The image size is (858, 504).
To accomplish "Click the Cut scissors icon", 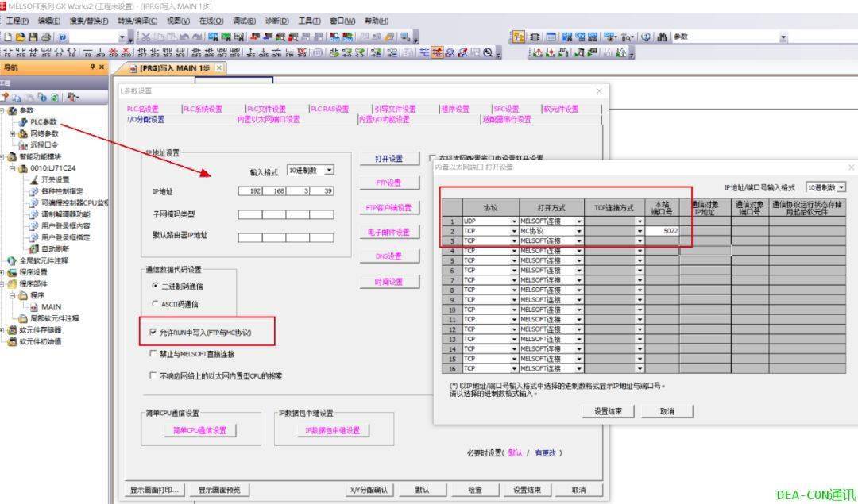I will coord(146,37).
